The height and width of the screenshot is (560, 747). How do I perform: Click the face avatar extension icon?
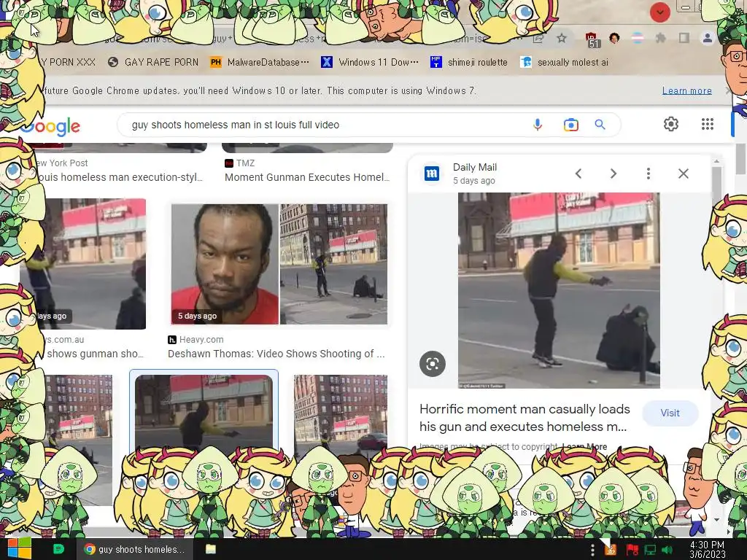614,38
